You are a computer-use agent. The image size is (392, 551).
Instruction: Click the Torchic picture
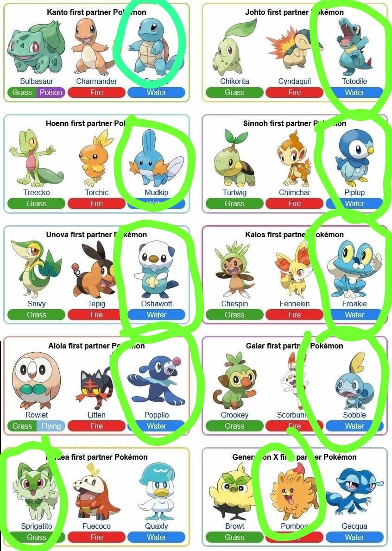pos(95,158)
